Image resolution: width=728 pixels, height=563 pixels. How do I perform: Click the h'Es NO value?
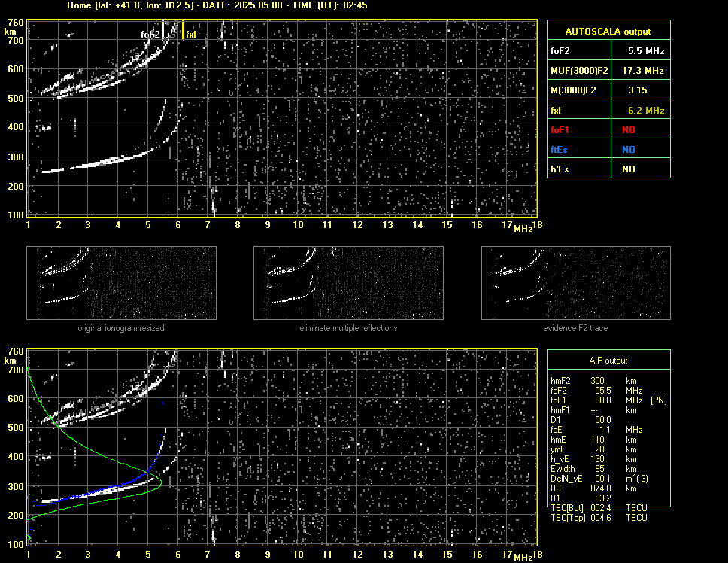(x=629, y=169)
